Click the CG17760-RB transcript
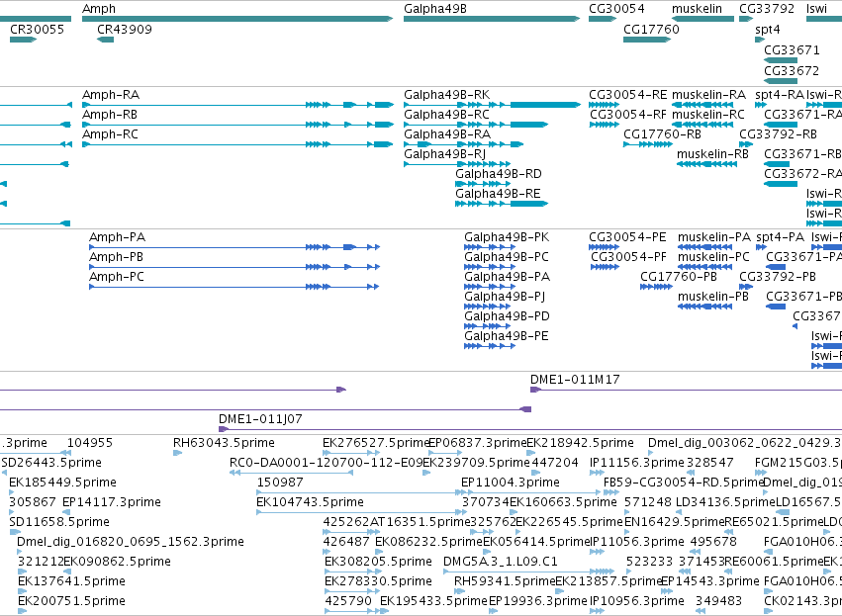Screen dimensions: 842x616 pos(648,144)
